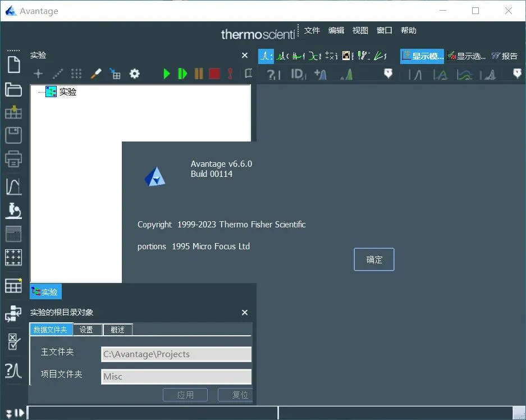The height and width of the screenshot is (420, 526).
Task: Click the plain single curve display icon
Action: pos(415,74)
